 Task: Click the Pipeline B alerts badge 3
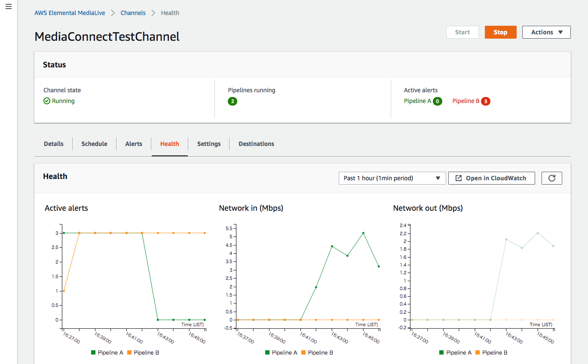click(486, 101)
